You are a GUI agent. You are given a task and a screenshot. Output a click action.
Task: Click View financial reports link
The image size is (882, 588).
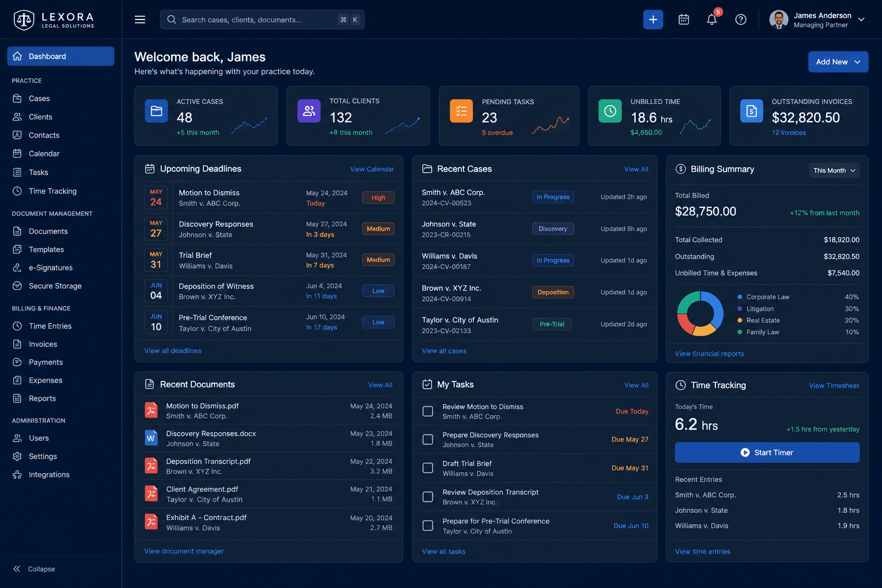710,354
